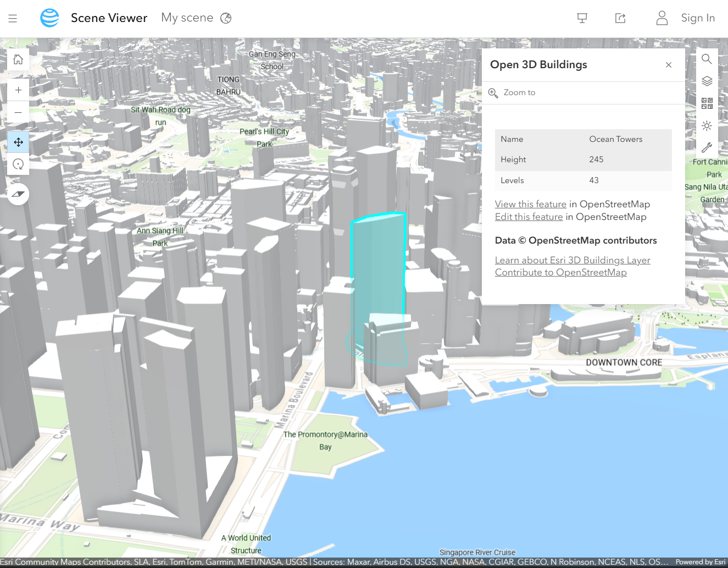Open the Search tool

707,59
